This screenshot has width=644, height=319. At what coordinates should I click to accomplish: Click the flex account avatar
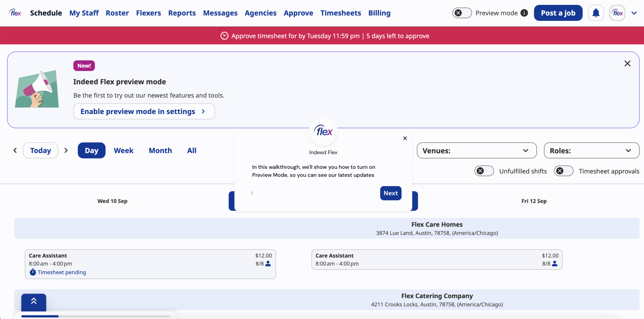617,13
